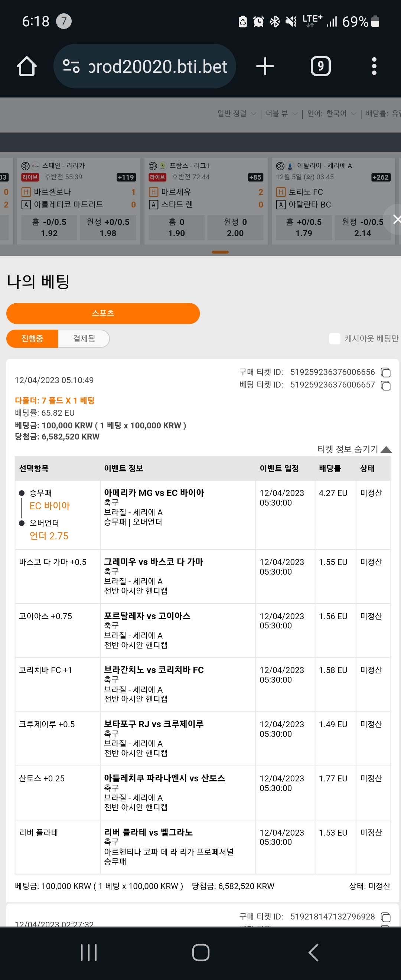Click 이벤트 일정 column header
The image size is (401, 980).
click(x=279, y=469)
